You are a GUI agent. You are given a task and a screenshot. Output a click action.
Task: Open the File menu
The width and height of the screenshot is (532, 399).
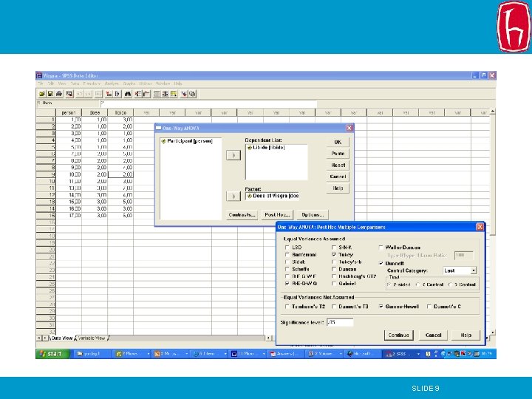pos(40,83)
